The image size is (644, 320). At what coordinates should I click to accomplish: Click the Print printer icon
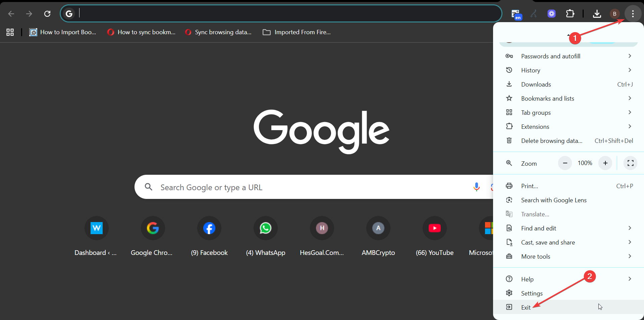509,186
